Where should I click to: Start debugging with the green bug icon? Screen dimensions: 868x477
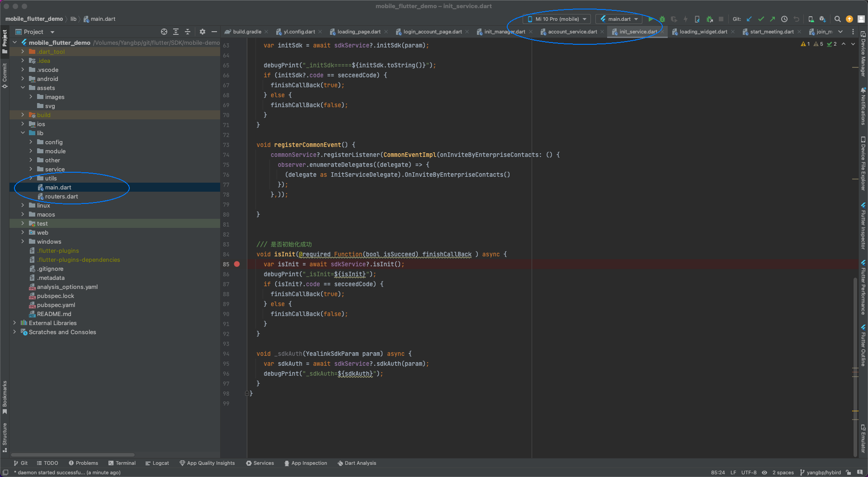[662, 19]
